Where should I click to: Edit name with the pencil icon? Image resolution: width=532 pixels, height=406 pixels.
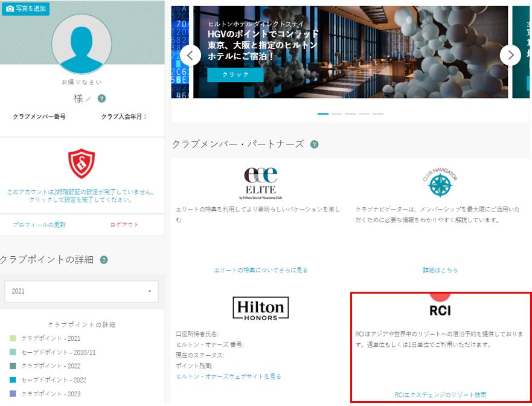tap(88, 99)
